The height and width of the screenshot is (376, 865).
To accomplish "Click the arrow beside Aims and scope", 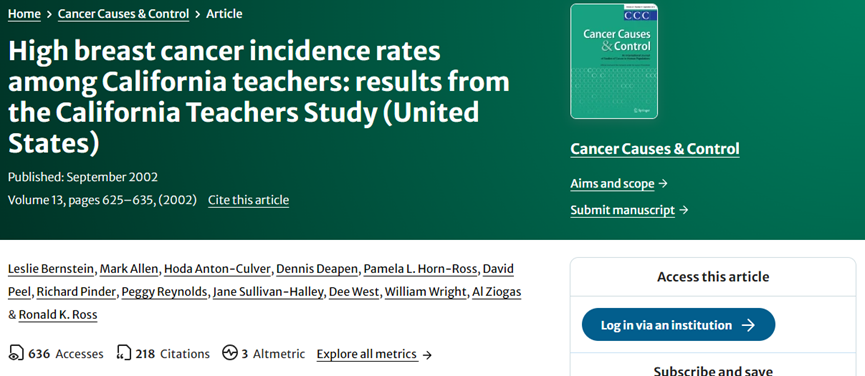I will 663,184.
